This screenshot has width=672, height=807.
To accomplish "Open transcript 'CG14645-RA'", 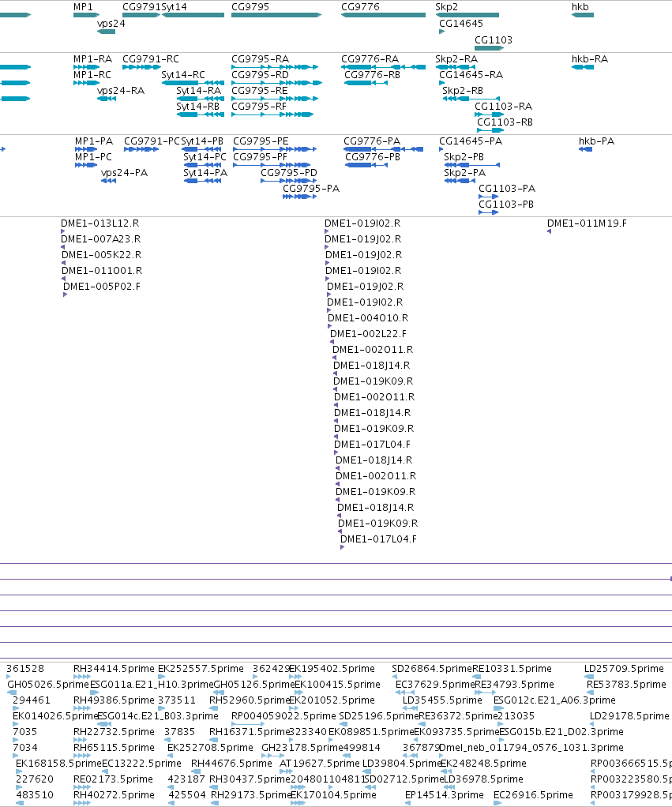I will coord(471,75).
